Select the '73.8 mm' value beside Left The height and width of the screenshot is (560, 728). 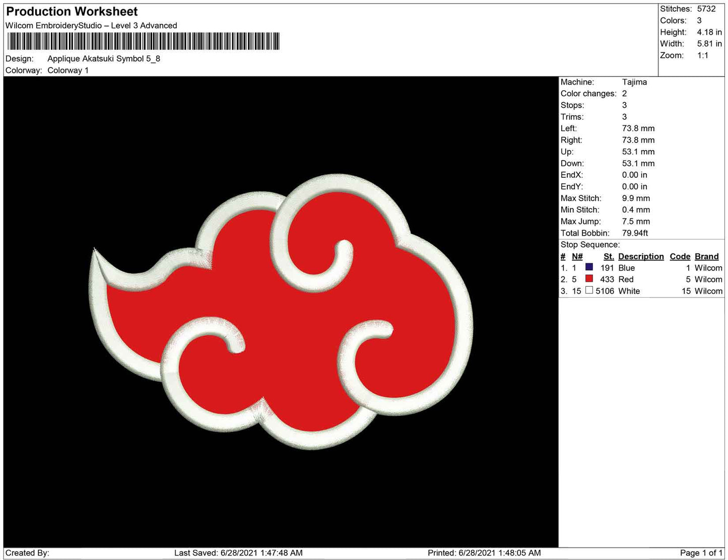(638, 128)
